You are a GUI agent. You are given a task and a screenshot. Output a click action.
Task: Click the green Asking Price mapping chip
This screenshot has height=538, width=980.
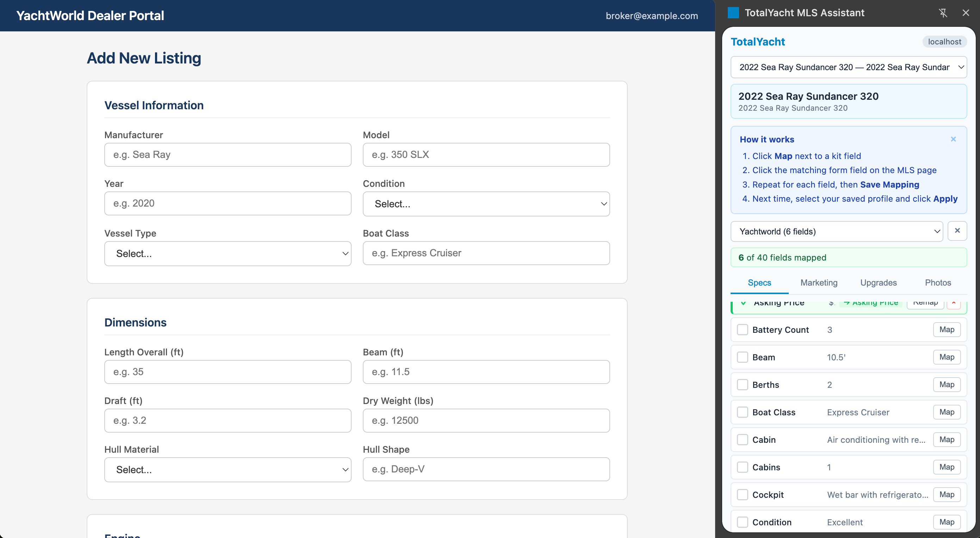coord(870,303)
